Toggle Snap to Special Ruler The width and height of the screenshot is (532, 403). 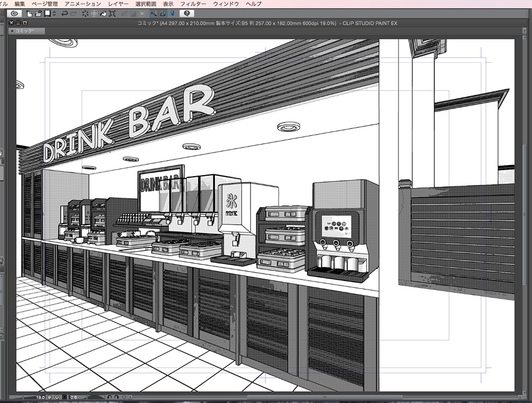point(163,13)
